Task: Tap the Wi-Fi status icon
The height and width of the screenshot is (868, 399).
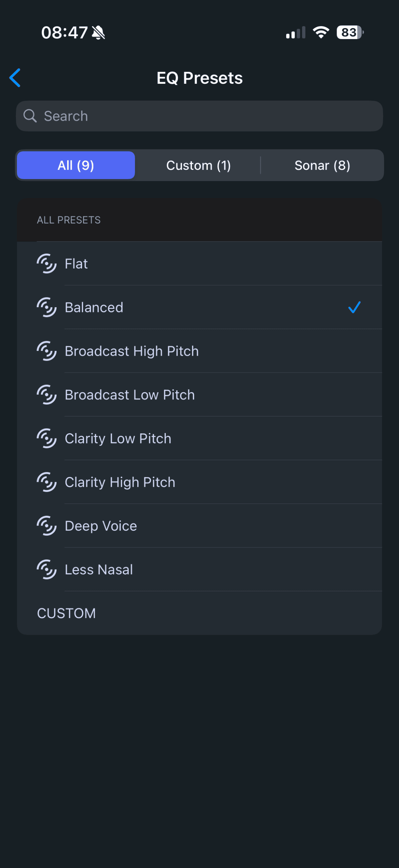Action: (321, 33)
